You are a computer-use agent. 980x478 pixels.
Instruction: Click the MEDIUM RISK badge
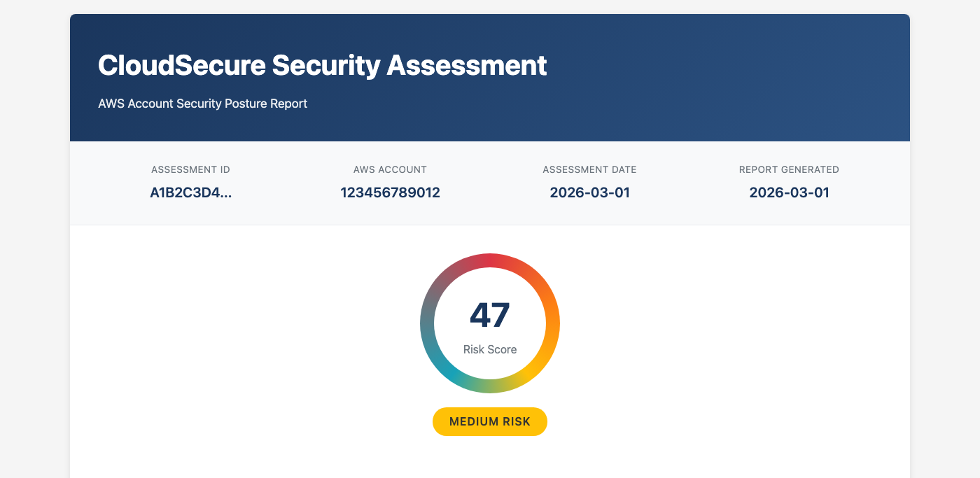[490, 421]
